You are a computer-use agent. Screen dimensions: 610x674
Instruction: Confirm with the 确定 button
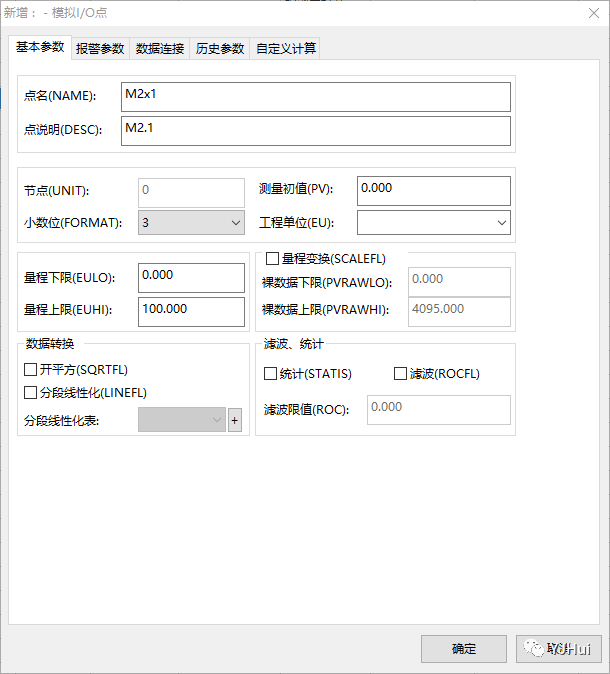tap(464, 649)
